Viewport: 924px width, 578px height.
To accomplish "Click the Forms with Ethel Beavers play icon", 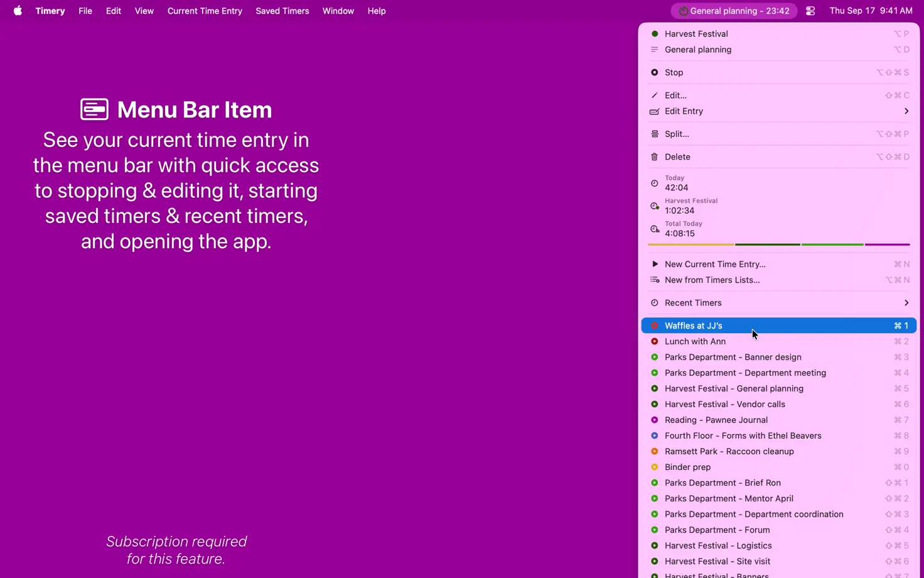I will click(x=654, y=435).
